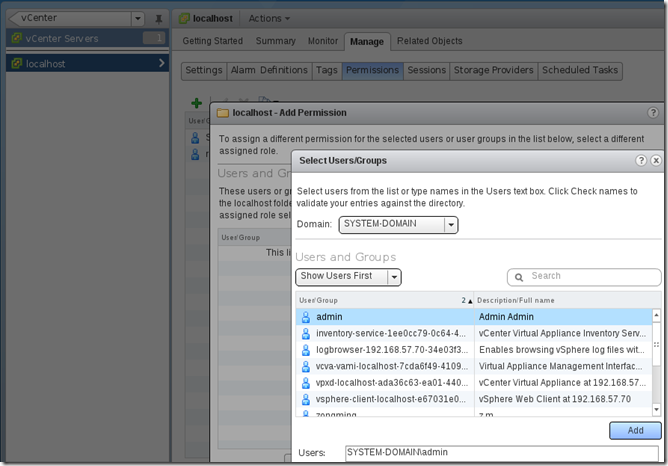Switch to the Summary tab
668x466 pixels.
(x=276, y=41)
